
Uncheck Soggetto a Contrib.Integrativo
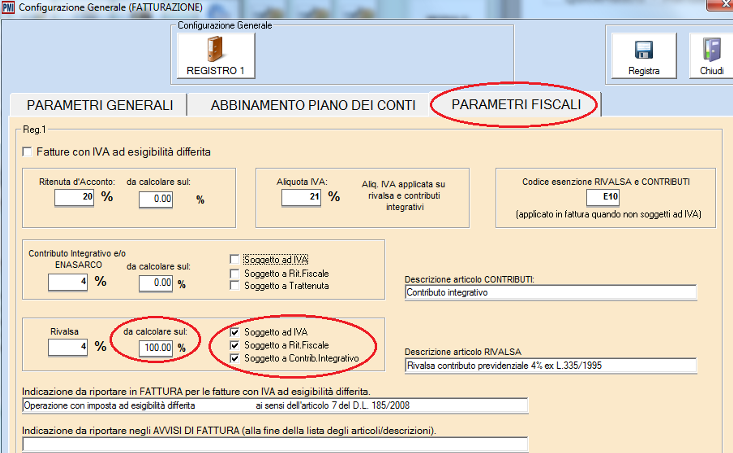pos(235,359)
